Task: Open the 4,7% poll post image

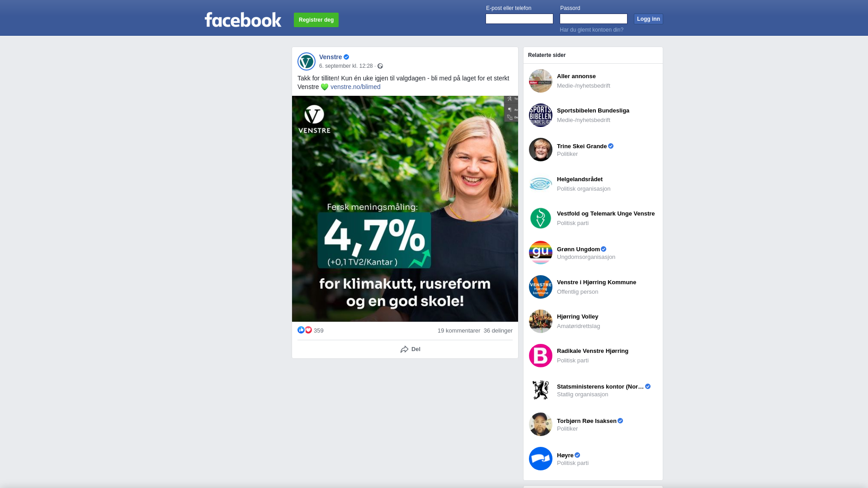Action: pyautogui.click(x=405, y=209)
